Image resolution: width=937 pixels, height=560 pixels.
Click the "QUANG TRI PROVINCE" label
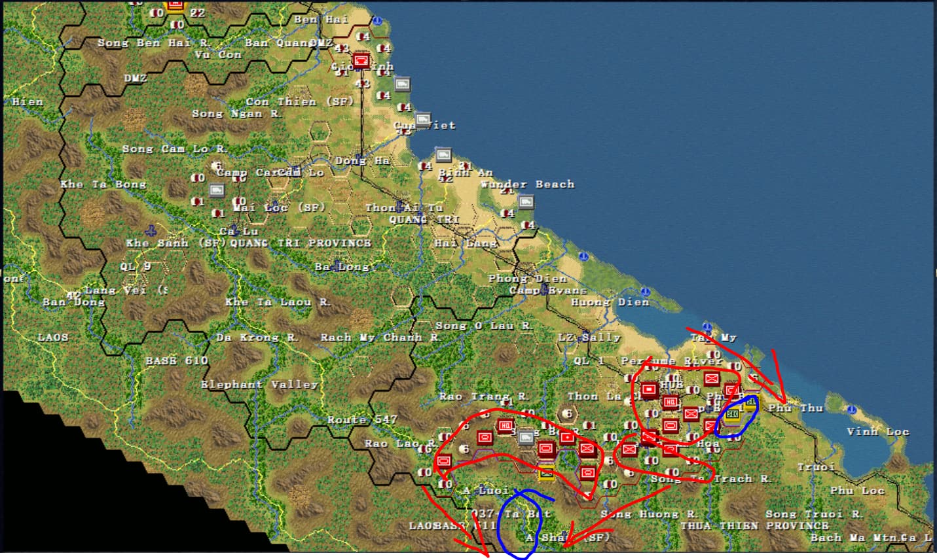click(301, 243)
